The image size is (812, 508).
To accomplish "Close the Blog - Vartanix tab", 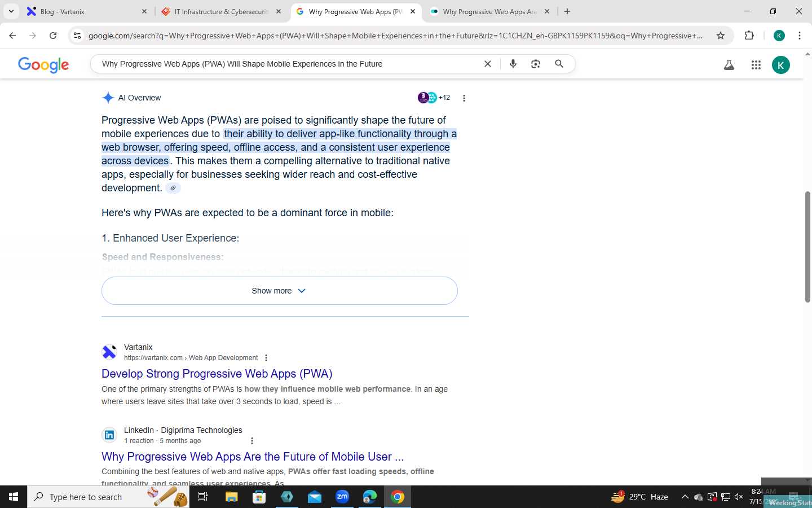I will point(144,11).
